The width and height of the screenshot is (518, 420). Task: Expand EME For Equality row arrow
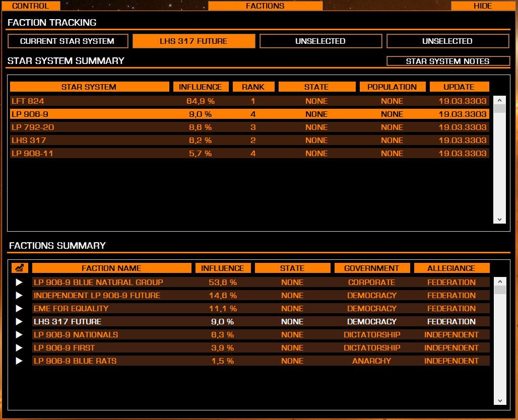(x=19, y=308)
